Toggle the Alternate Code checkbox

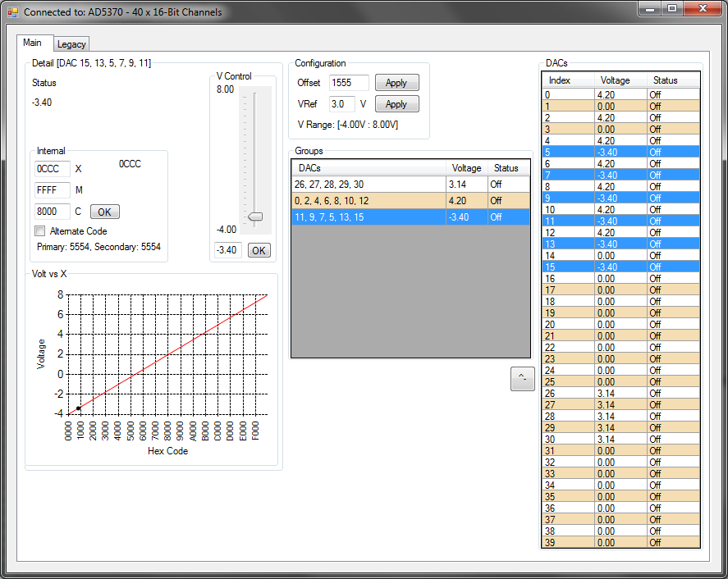click(40, 231)
